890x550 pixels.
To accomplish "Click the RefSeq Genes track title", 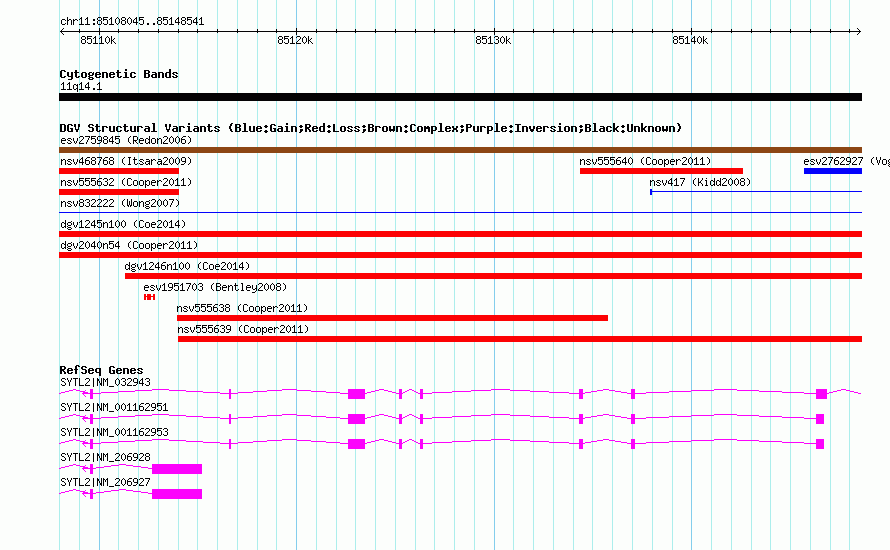I will (101, 370).
